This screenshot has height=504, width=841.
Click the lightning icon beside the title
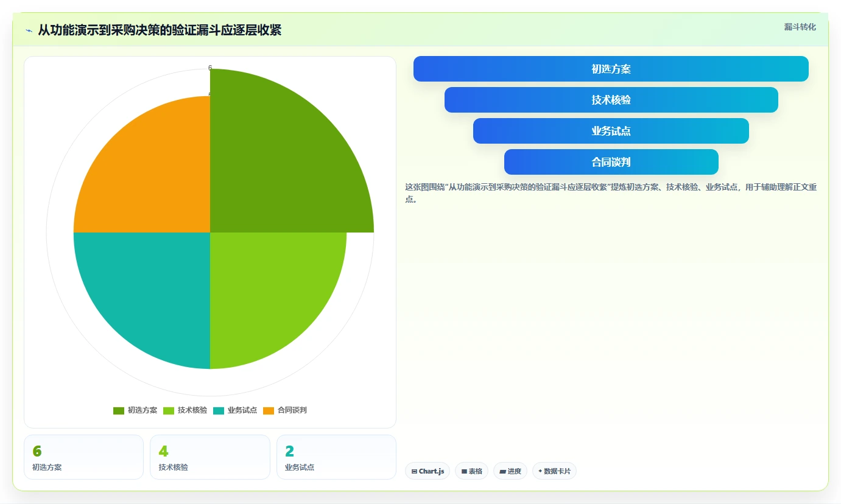pos(29,30)
